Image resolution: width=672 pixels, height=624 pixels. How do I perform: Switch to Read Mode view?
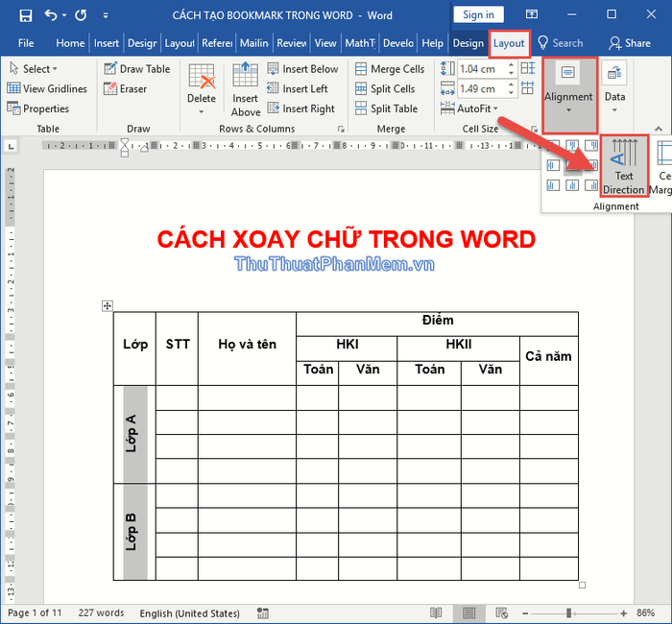pyautogui.click(x=436, y=612)
